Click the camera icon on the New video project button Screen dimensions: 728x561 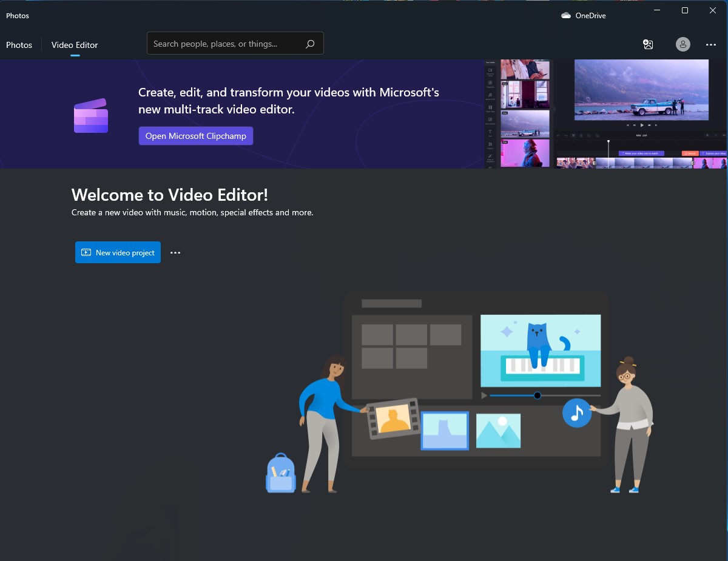point(87,252)
